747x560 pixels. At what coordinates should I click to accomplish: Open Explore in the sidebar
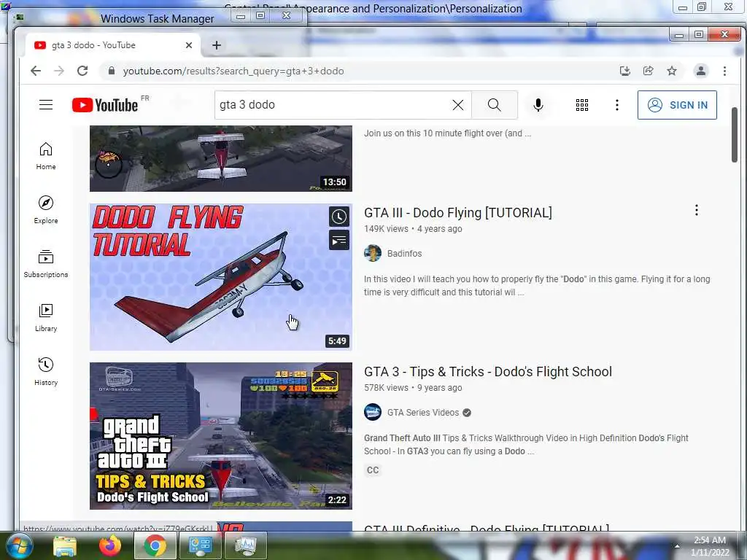[x=46, y=210]
